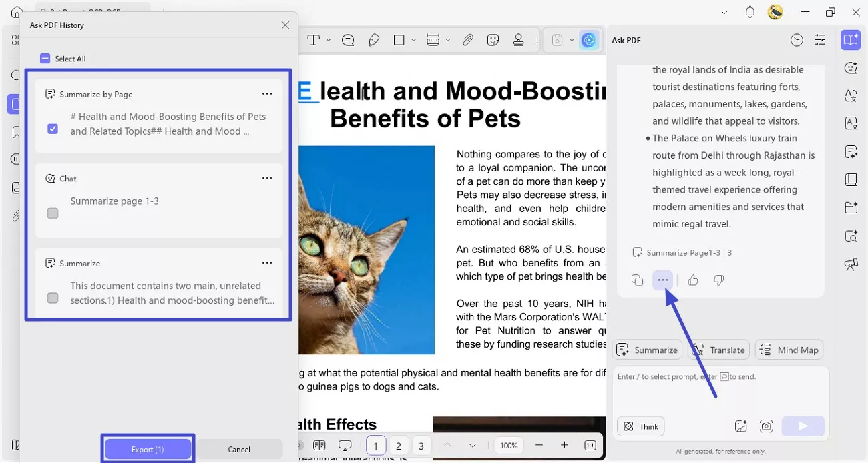Screen dimensions: 868x463
Task: Click the blue AI assistant toolbar icon
Action: coord(588,40)
